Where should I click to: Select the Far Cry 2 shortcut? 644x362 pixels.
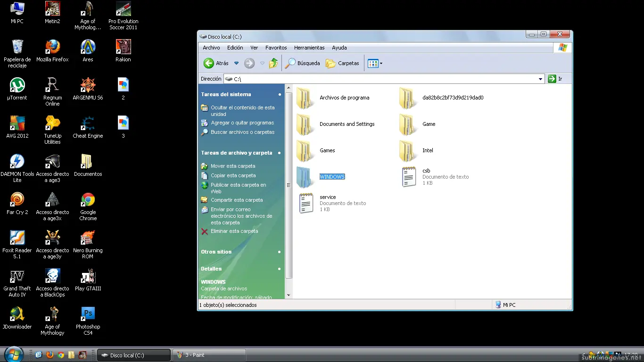(17, 204)
